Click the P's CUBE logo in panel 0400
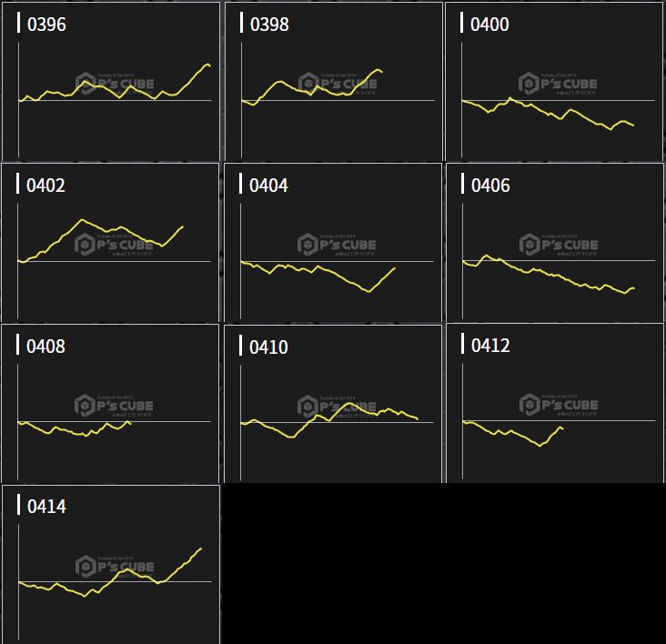 pyautogui.click(x=558, y=84)
